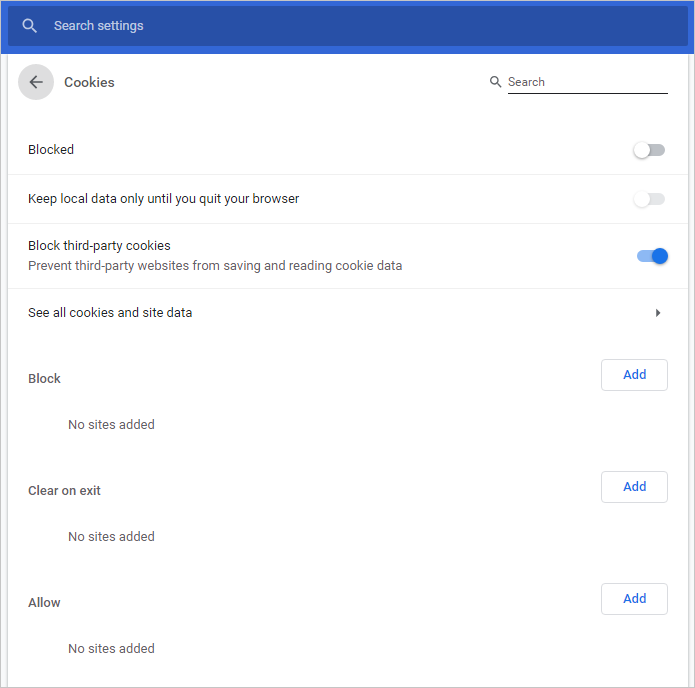695x688 pixels.
Task: Click Add button for Allow list
Action: click(x=634, y=599)
